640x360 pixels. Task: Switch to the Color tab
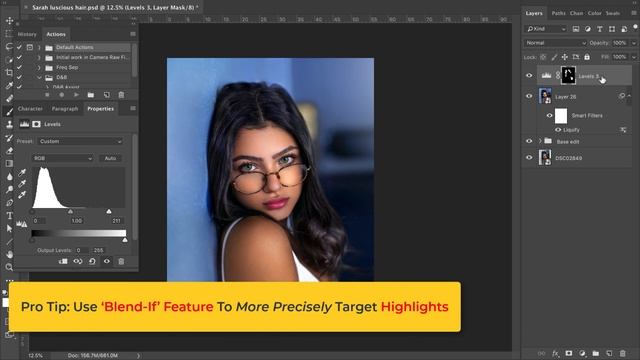594,13
